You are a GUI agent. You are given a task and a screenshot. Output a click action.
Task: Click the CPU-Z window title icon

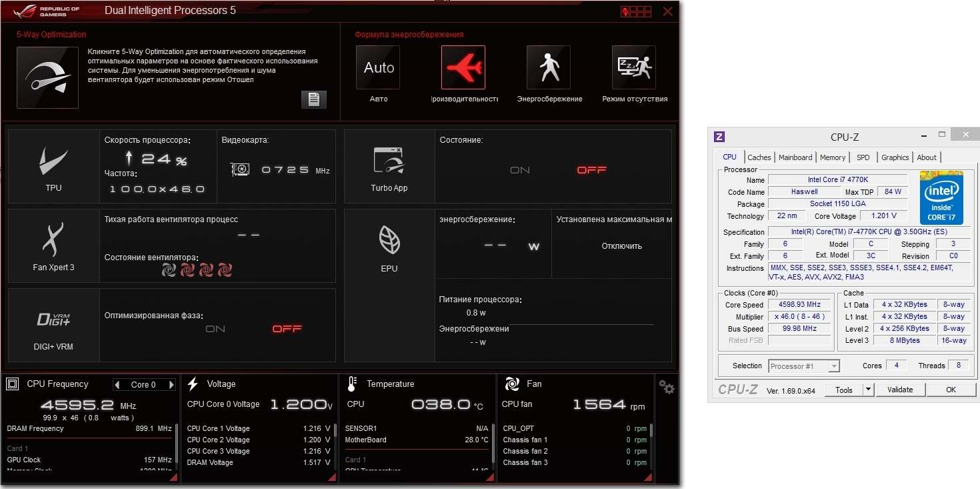pyautogui.click(x=719, y=137)
